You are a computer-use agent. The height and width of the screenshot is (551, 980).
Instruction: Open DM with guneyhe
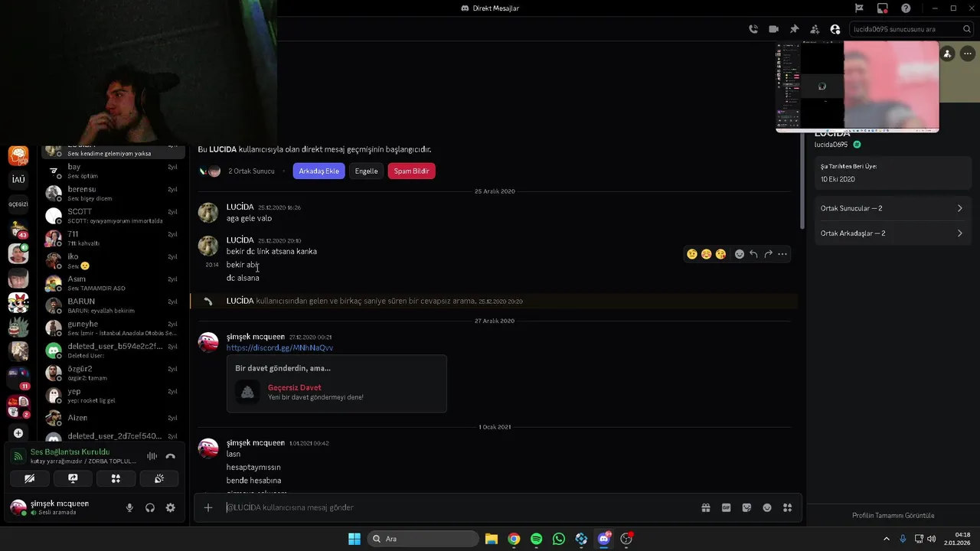(113, 328)
